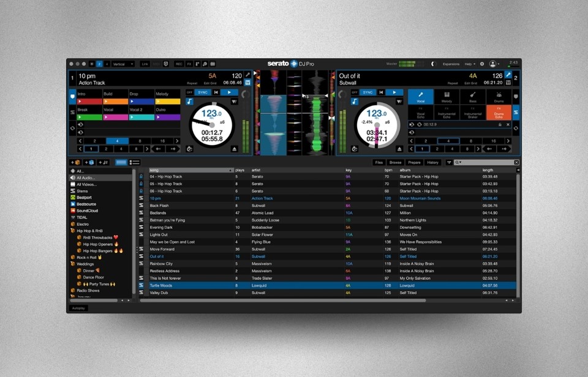This screenshot has width=588, height=377.
Task: Click Edit Grid on deck 1
Action: (x=210, y=83)
